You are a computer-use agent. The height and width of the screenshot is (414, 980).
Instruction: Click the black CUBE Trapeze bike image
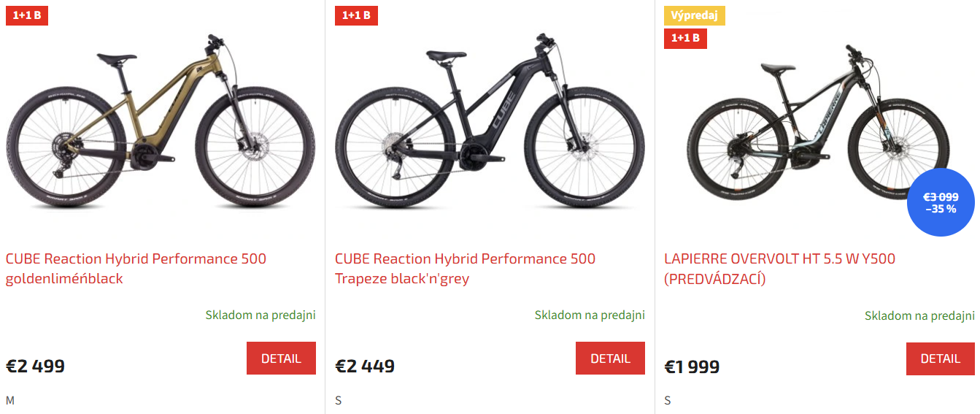(x=490, y=124)
